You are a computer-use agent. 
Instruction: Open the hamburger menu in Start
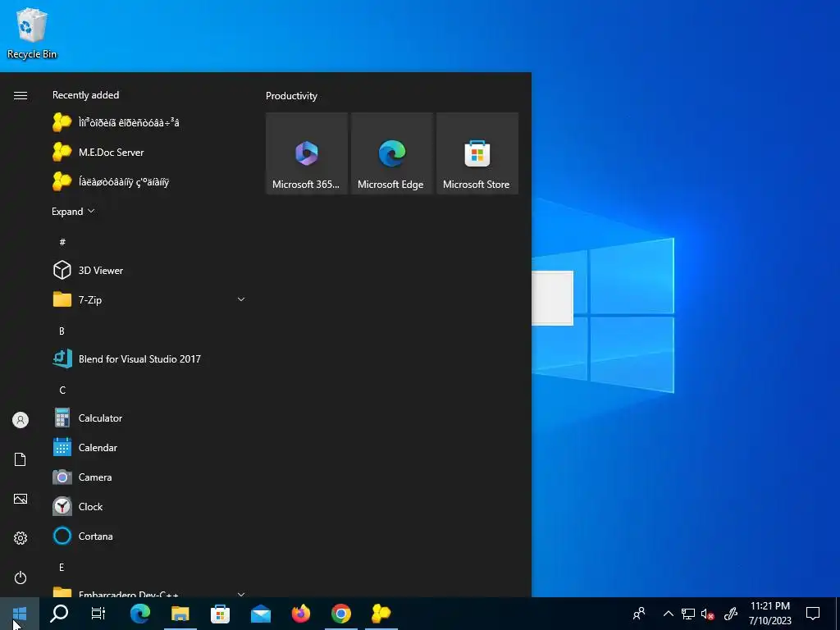tap(21, 95)
